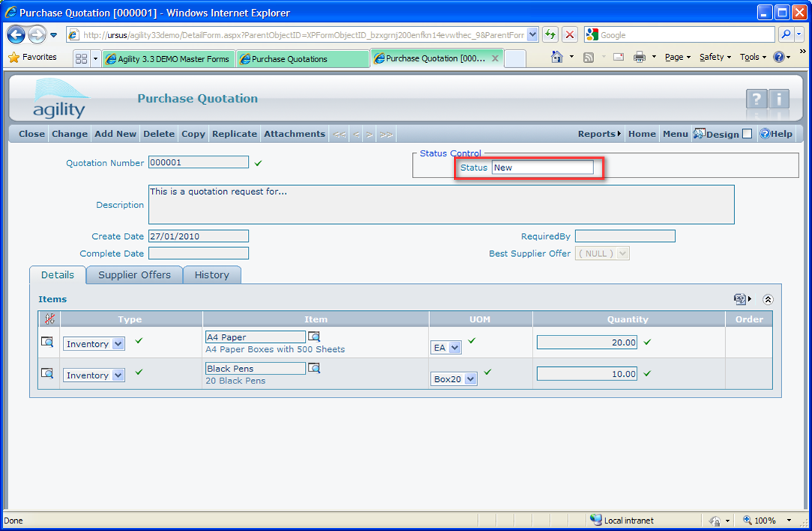Switch to the Supplier Offers tab
Image resolution: width=812 pixels, height=531 pixels.
(x=134, y=275)
